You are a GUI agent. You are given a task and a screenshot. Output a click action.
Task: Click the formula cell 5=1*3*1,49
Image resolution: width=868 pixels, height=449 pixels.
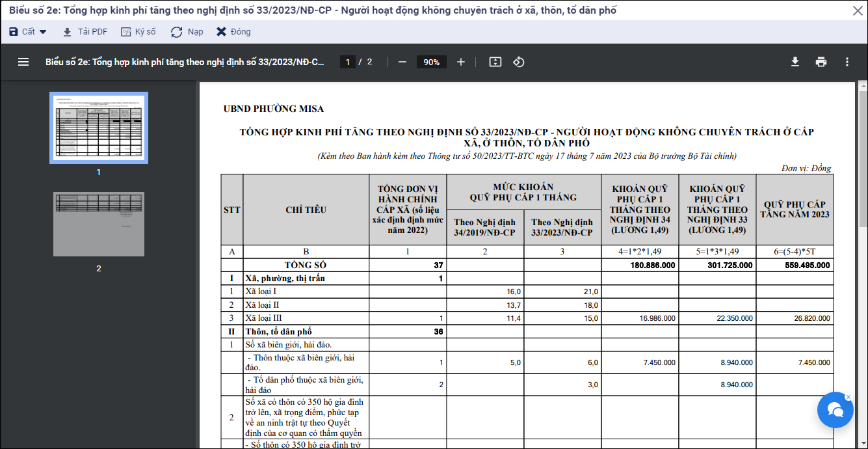click(x=717, y=252)
